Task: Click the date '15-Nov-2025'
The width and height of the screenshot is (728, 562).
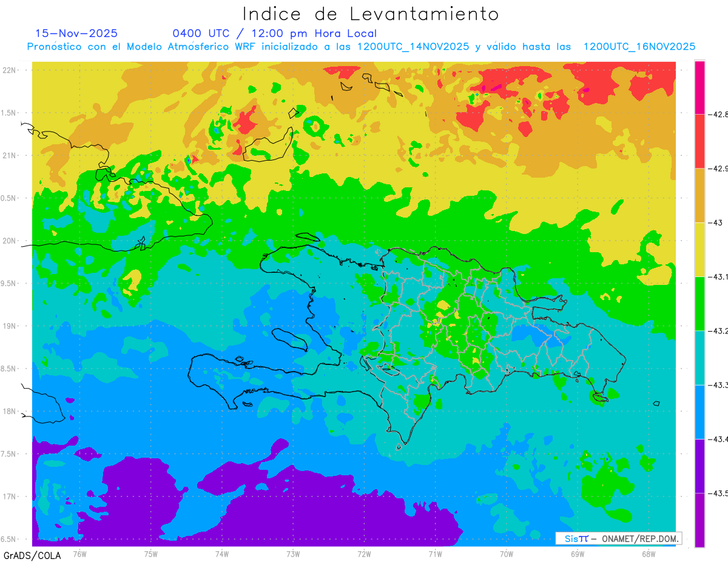Action: pyautogui.click(x=76, y=33)
